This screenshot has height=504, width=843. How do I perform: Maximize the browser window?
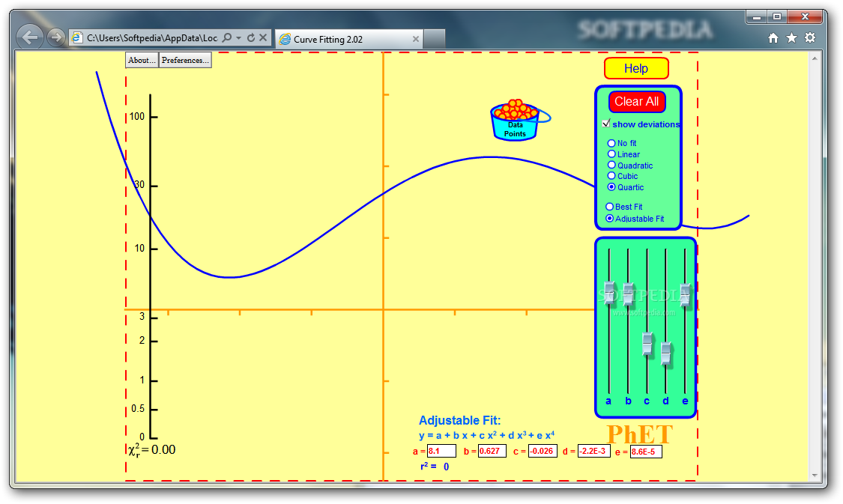coord(777,17)
